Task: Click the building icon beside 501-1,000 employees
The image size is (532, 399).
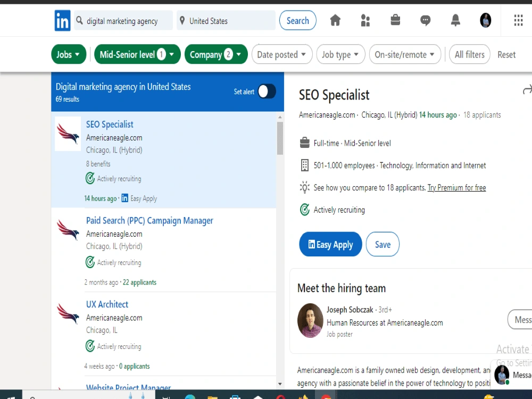Action: pos(305,165)
